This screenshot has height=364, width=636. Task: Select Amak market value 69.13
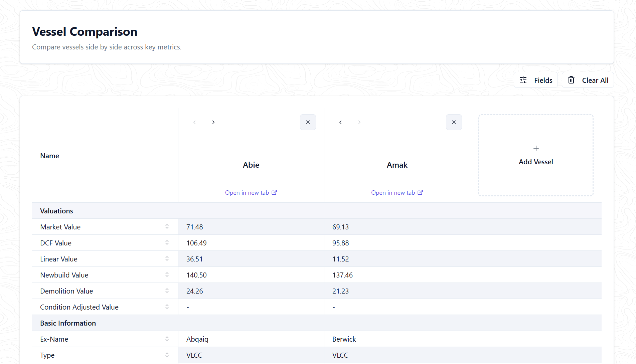tap(340, 227)
